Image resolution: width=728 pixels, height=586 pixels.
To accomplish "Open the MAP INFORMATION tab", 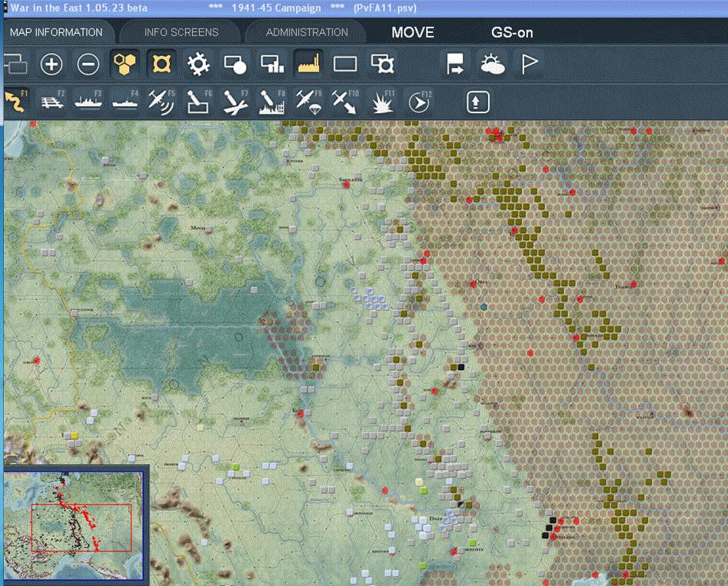I will pyautogui.click(x=56, y=32).
